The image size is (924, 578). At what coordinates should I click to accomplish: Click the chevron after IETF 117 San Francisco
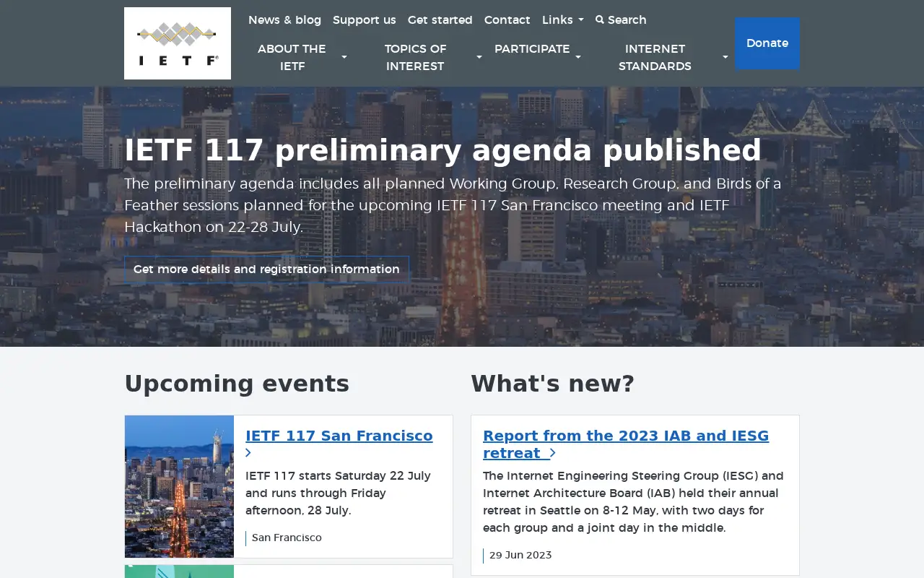[x=248, y=453]
